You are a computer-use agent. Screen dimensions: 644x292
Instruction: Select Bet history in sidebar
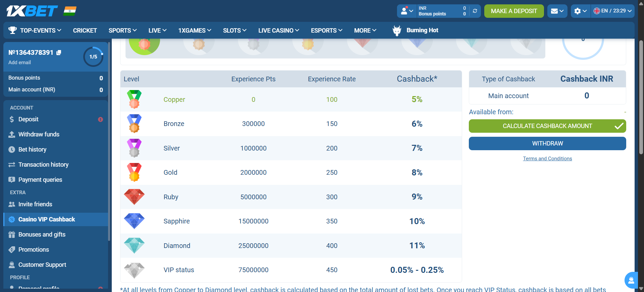(32, 150)
